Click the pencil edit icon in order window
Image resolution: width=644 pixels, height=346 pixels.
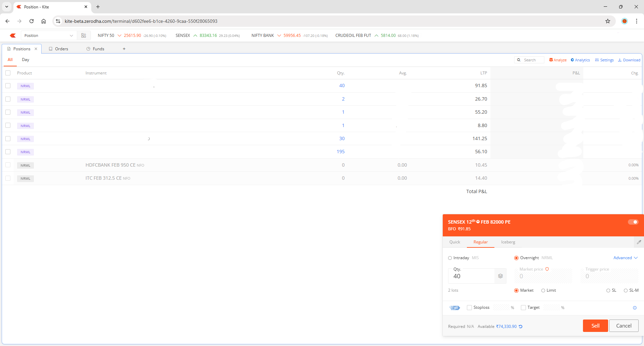click(639, 242)
